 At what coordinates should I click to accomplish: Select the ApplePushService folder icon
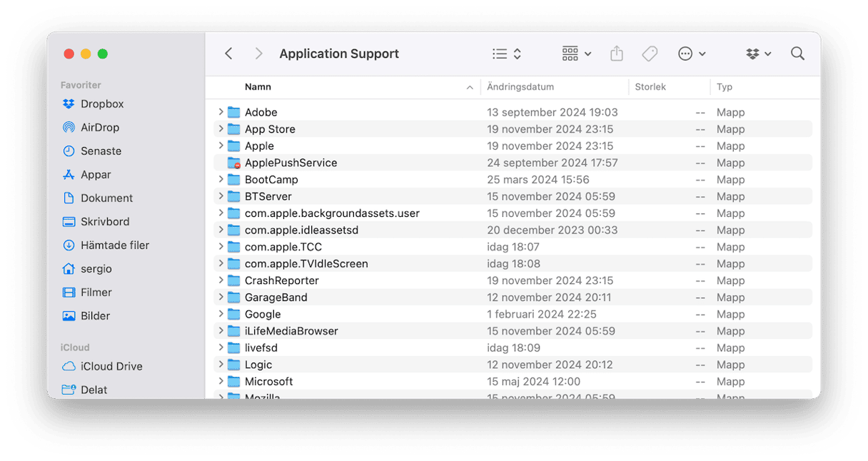233,163
